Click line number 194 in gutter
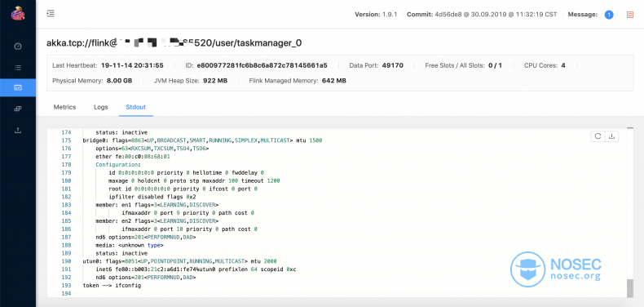The height and width of the screenshot is (307, 644). click(x=66, y=293)
